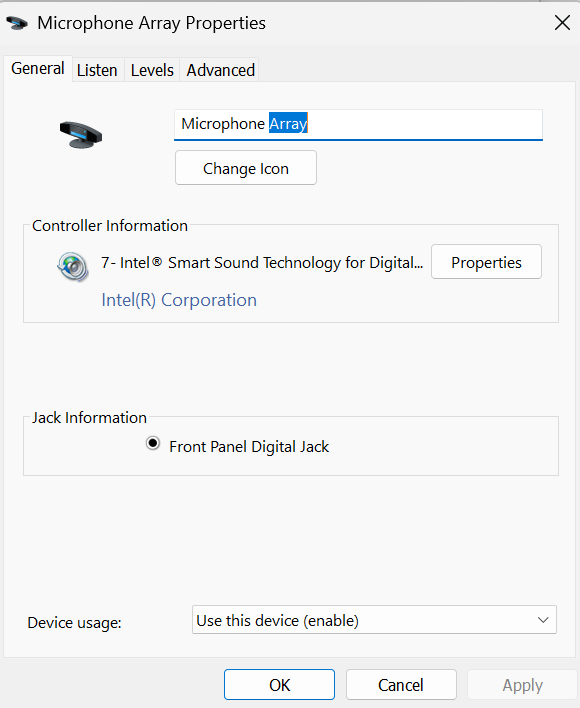This screenshot has height=708, width=580.
Task: Click the Change Icon button
Action: (x=246, y=168)
